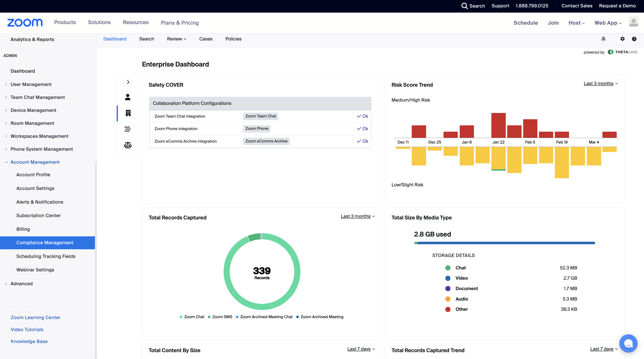Open the Zoom Learning Center link
The width and height of the screenshot is (644, 359).
[x=35, y=317]
